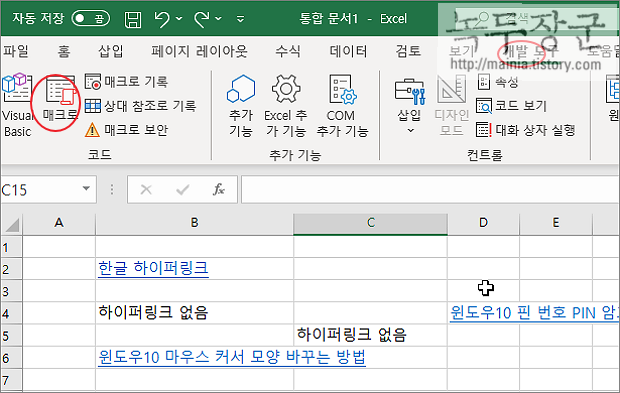Select column A header
The height and width of the screenshot is (393, 620).
coord(59,223)
